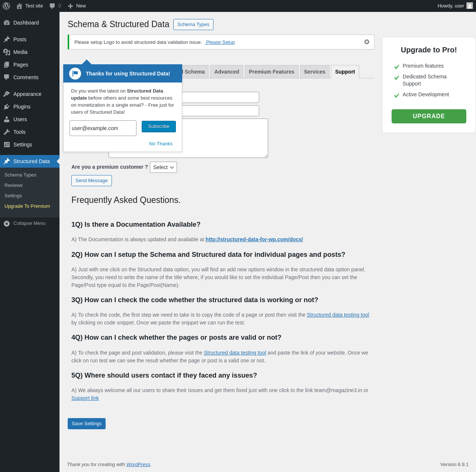Click the Tools wrench icon

tap(7, 132)
